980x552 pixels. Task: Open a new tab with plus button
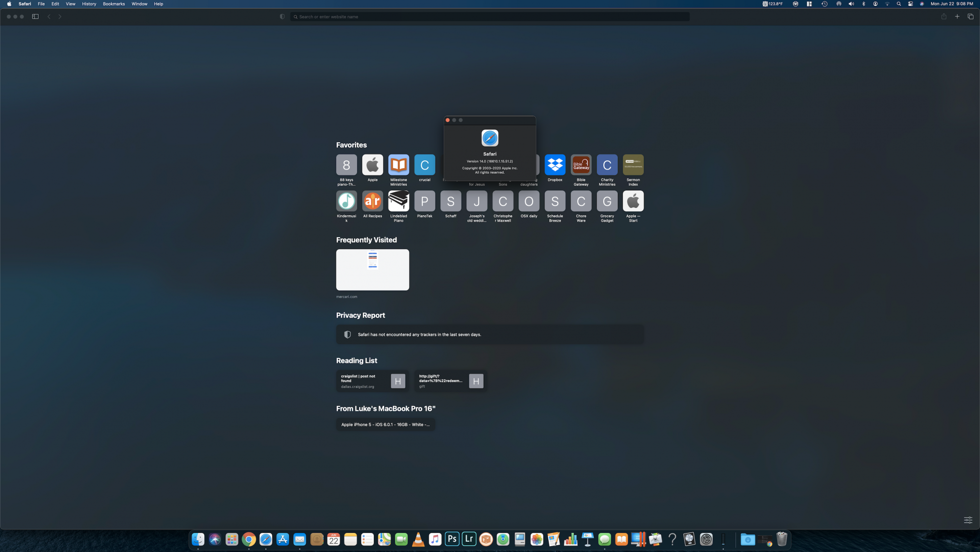957,17
